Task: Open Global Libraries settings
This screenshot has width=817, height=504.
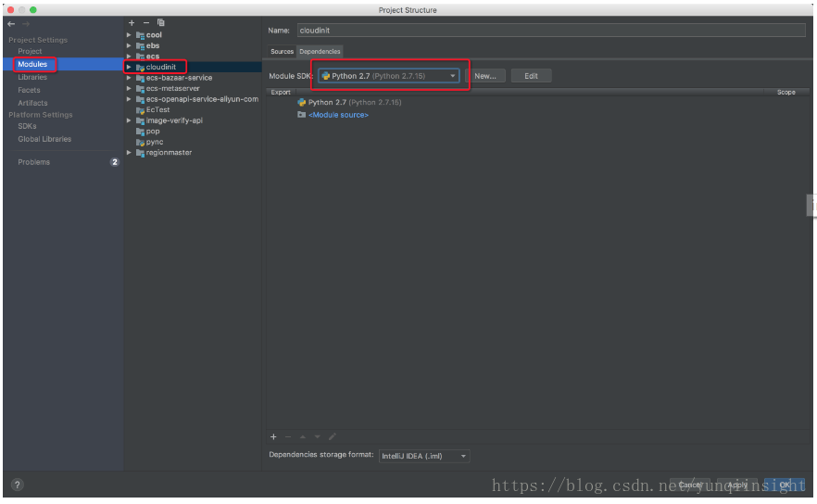Action: click(44, 139)
